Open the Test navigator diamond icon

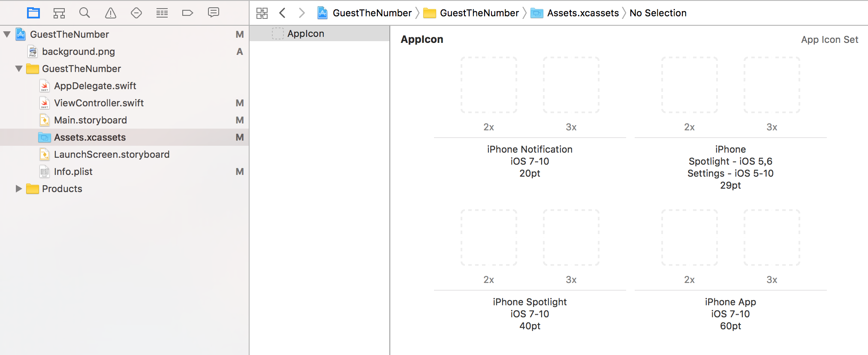(x=136, y=13)
